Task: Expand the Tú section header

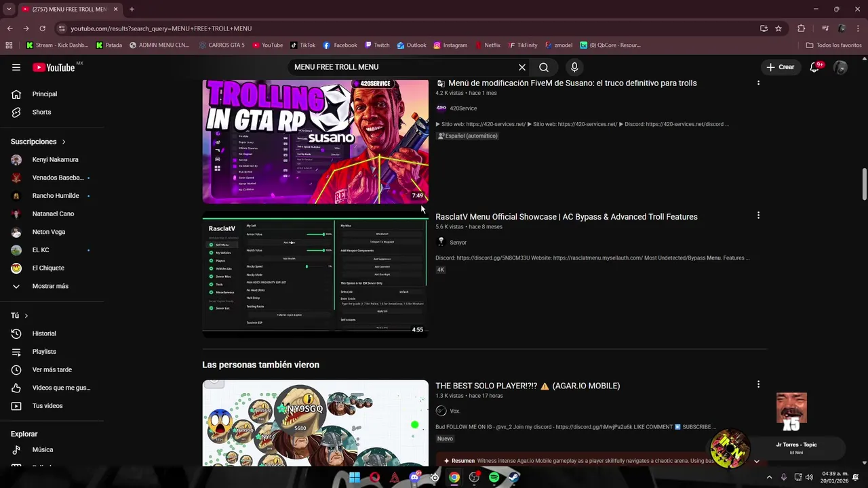Action: (x=20, y=316)
